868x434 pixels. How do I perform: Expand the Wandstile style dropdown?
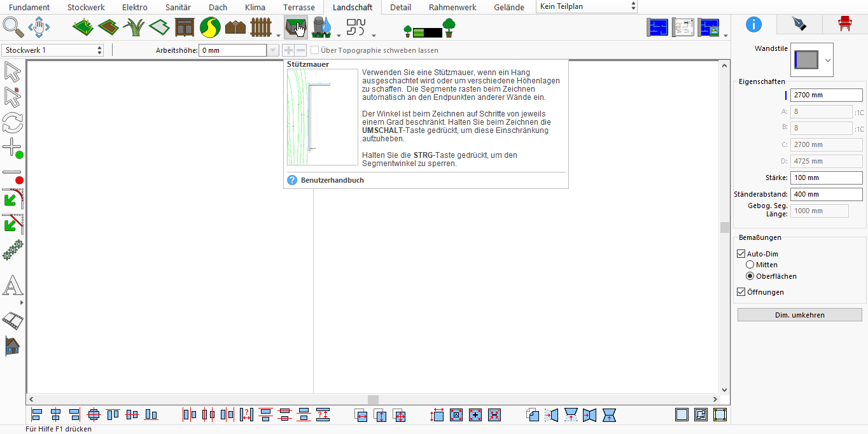click(828, 60)
